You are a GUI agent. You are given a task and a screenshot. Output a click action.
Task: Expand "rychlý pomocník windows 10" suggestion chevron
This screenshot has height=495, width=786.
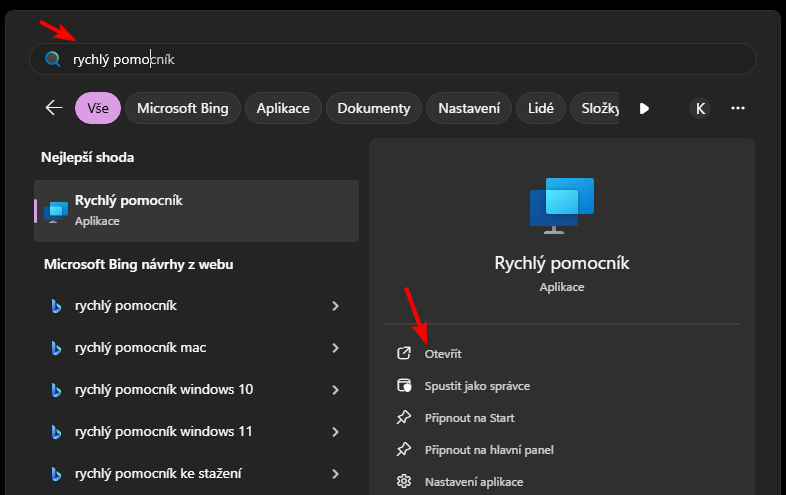click(336, 390)
